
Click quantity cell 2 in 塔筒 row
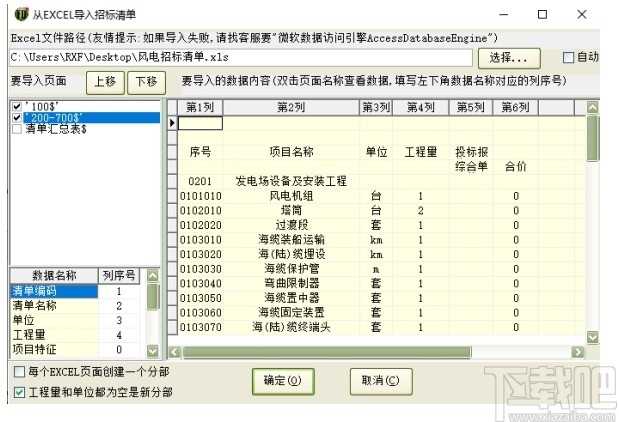[421, 210]
